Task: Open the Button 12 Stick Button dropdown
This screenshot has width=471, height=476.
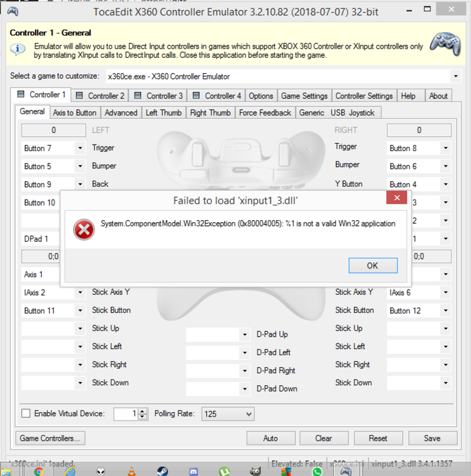Action: coord(446,311)
